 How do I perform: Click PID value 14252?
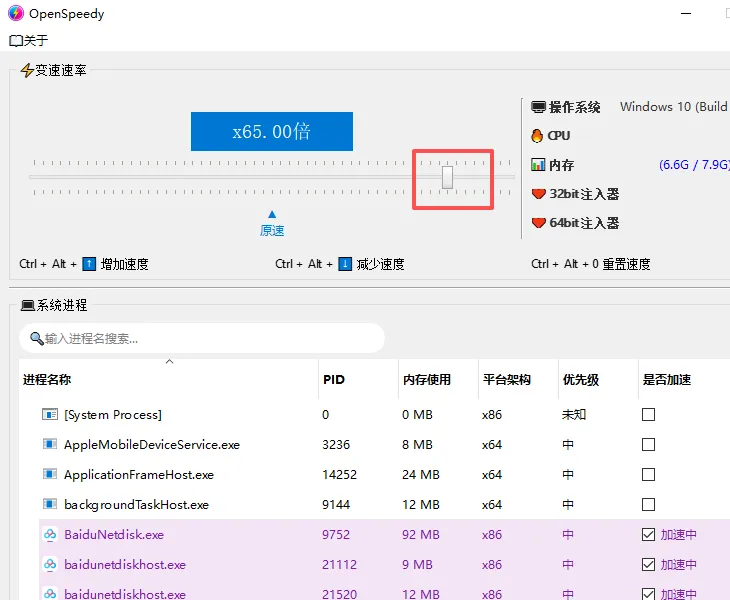tap(339, 475)
